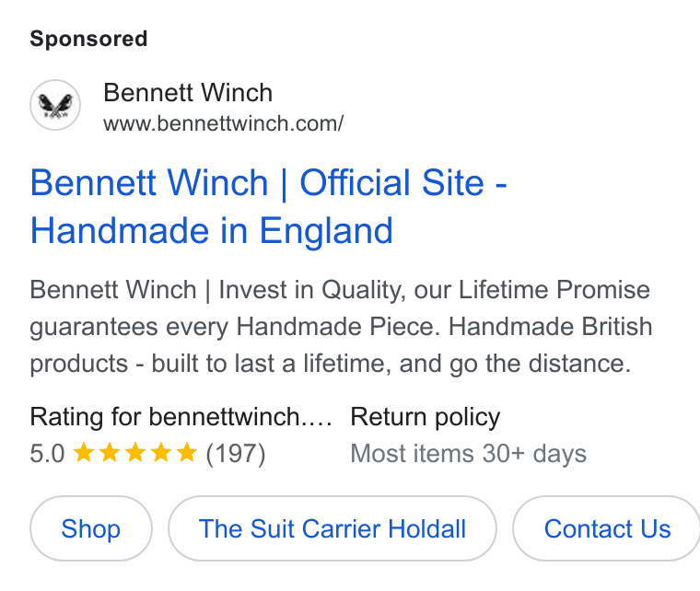Click the Rating for bennettwinch heading

tap(181, 418)
